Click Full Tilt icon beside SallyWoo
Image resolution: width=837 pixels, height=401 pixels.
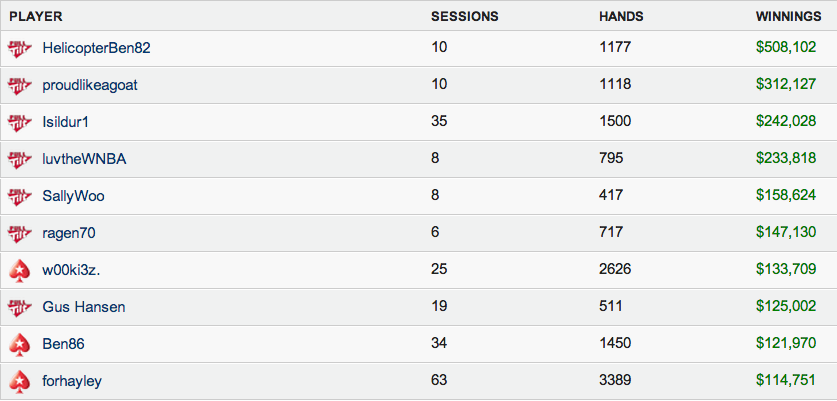coord(20,196)
